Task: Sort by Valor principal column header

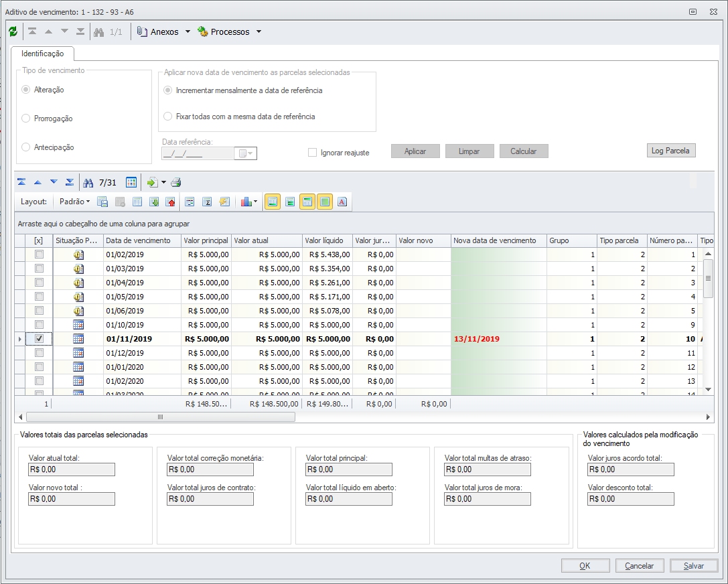Action: coord(206,240)
